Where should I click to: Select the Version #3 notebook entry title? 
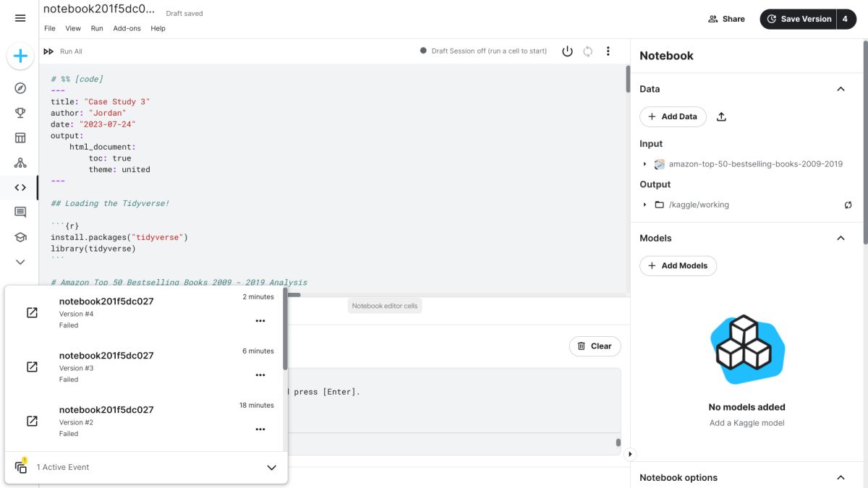point(106,356)
